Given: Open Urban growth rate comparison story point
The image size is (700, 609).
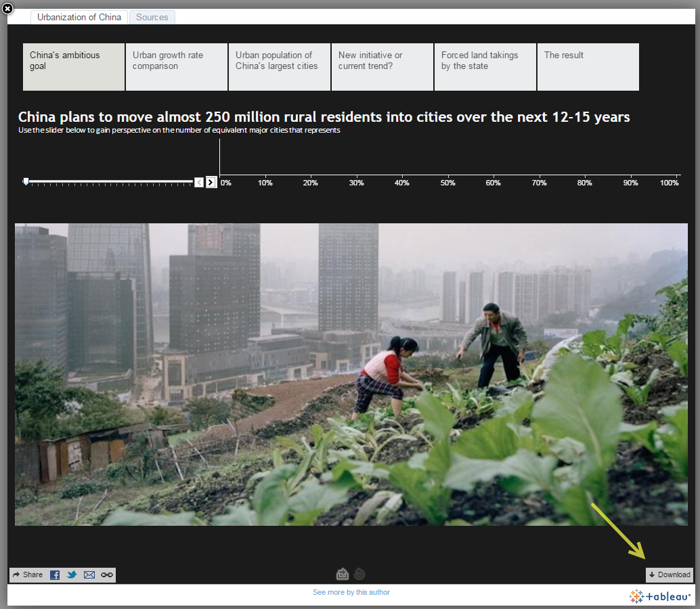Looking at the screenshot, I should point(177,67).
